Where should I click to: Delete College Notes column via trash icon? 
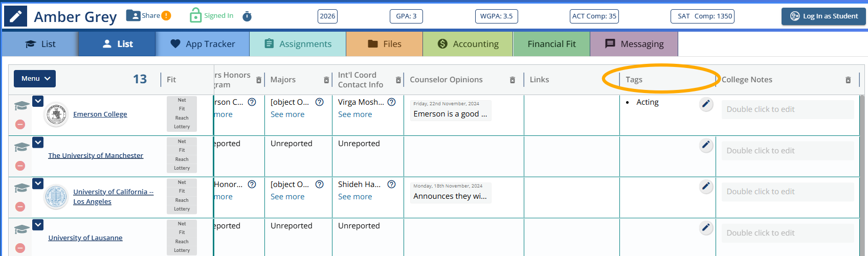click(x=848, y=80)
